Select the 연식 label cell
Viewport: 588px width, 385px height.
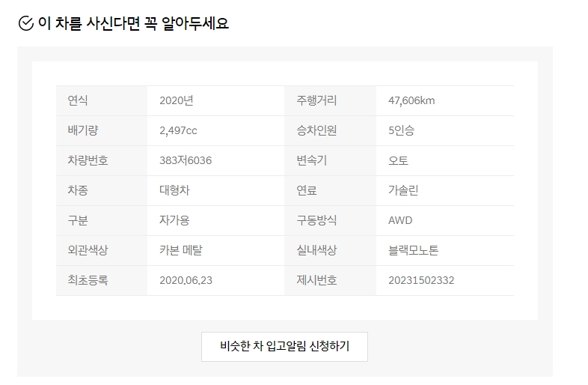point(102,100)
